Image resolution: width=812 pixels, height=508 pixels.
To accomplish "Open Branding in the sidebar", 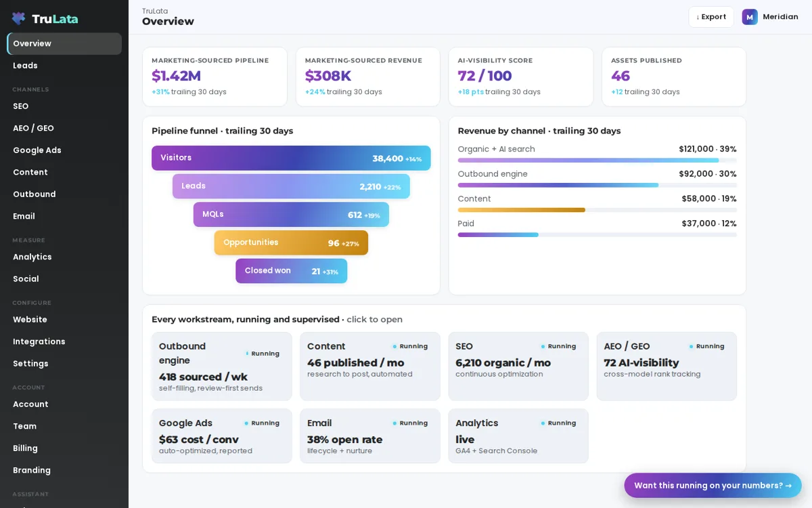I will 64,470.
